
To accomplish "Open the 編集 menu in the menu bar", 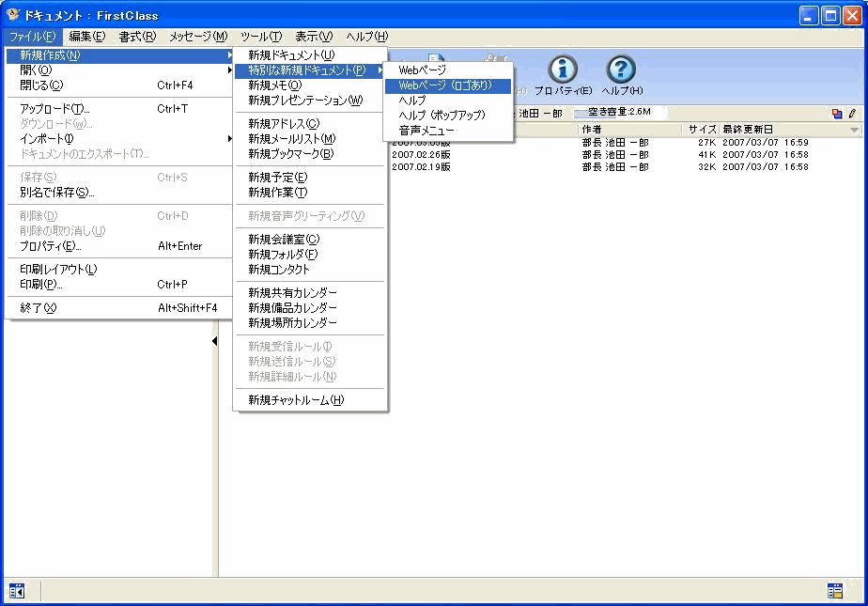I will click(x=86, y=37).
